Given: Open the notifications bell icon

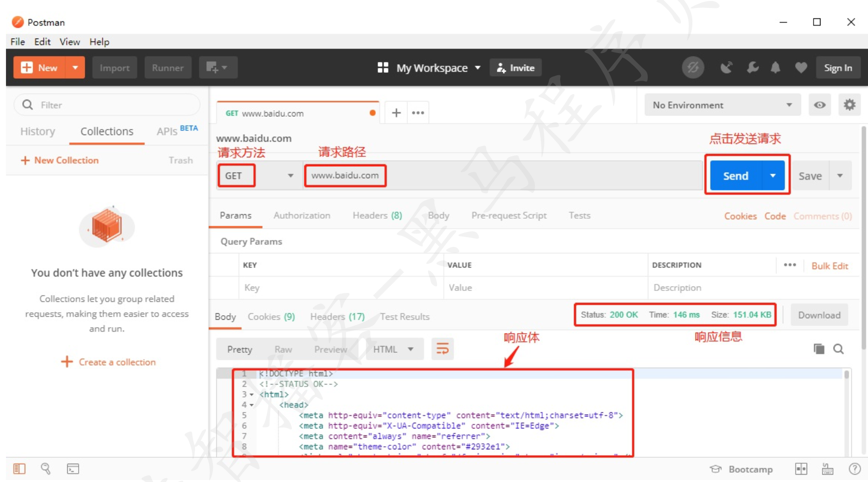Looking at the screenshot, I should [x=775, y=68].
